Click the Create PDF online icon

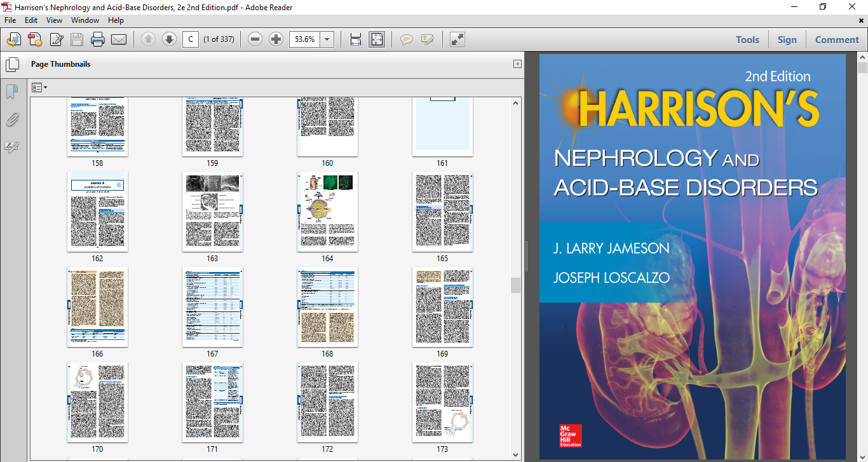coord(13,39)
